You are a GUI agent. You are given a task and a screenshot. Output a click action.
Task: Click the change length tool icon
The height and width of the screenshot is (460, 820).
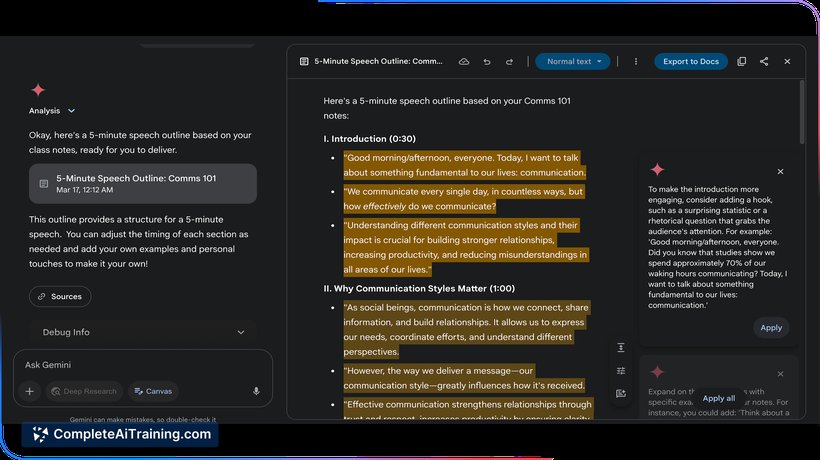point(621,348)
